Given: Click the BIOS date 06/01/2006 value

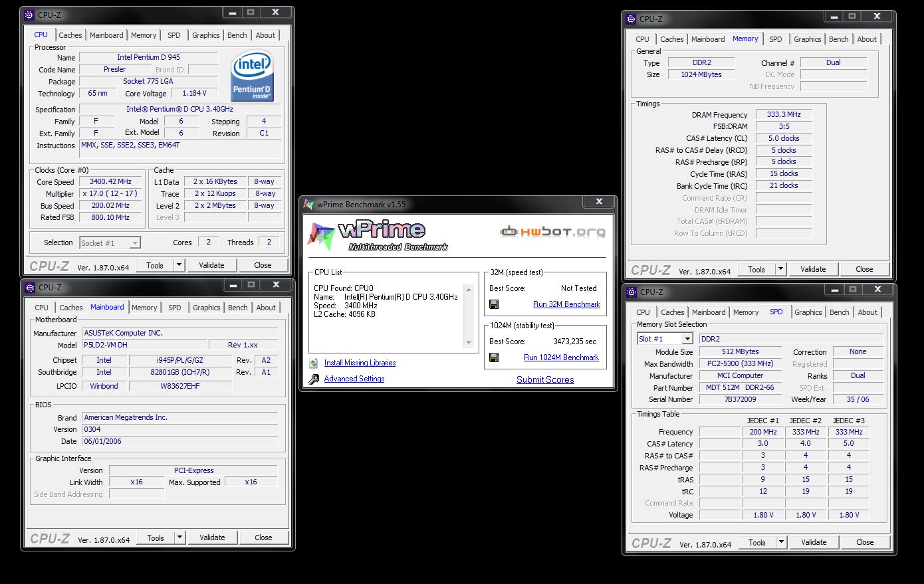Looking at the screenshot, I should [x=179, y=441].
